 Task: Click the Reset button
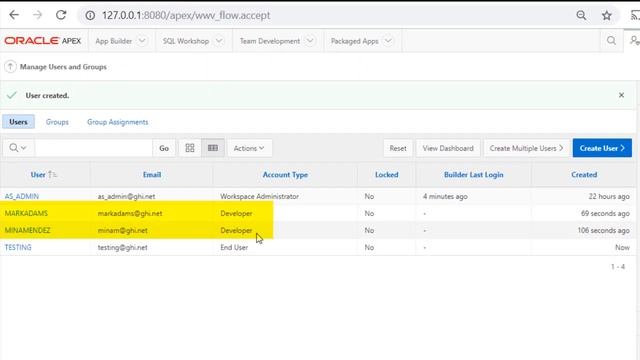pyautogui.click(x=398, y=148)
